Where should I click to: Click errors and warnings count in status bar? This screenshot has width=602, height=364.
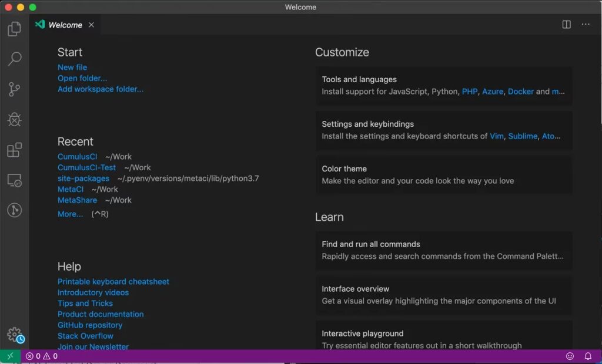[42, 356]
